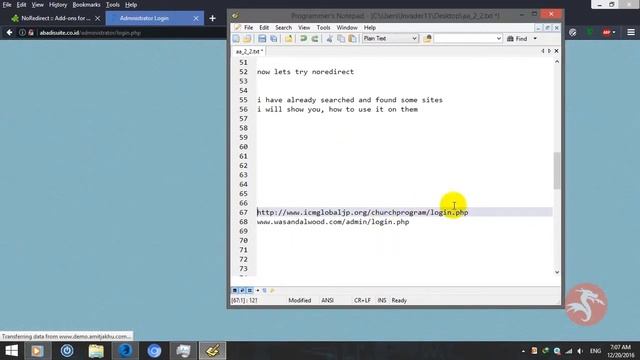This screenshot has width=640, height=360.
Task: Click the volume speaker tray icon
Action: coord(580,351)
